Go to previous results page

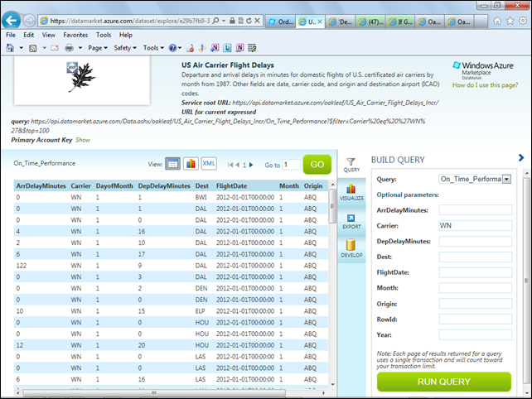click(x=238, y=165)
